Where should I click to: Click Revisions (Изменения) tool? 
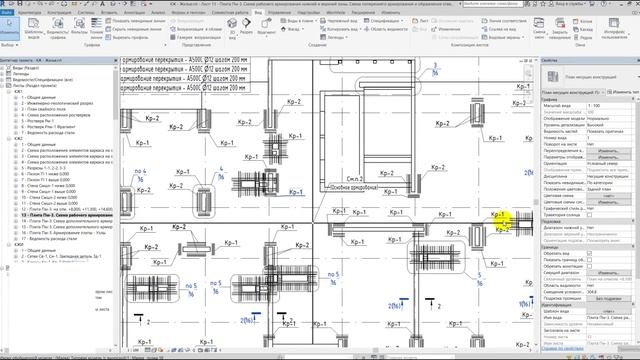446,29
